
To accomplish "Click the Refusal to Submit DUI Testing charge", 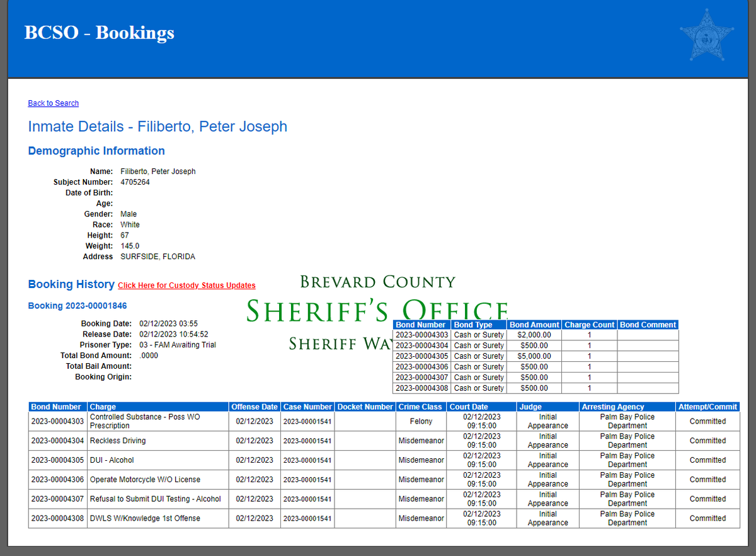I will (x=157, y=499).
